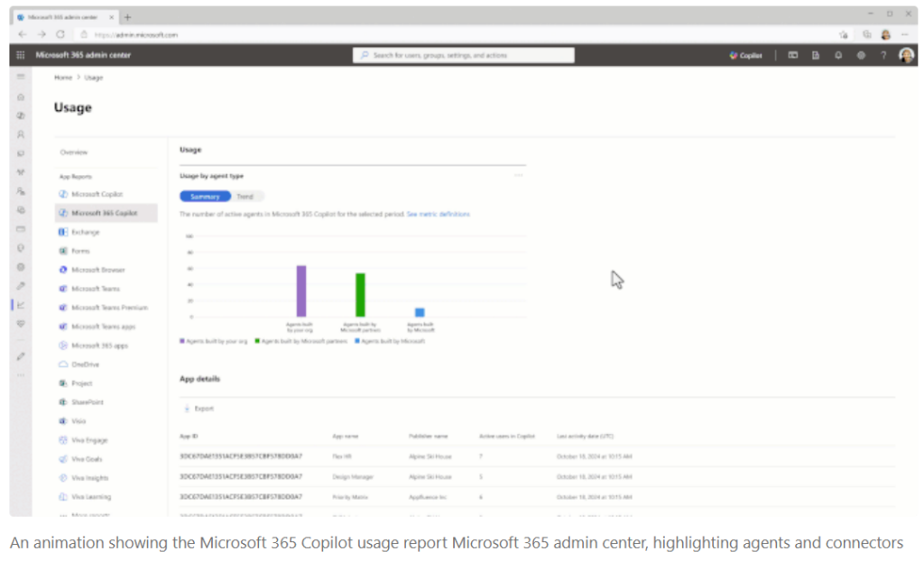Open Overview in the usage navigation
This screenshot has width=924, height=561.
click(74, 152)
